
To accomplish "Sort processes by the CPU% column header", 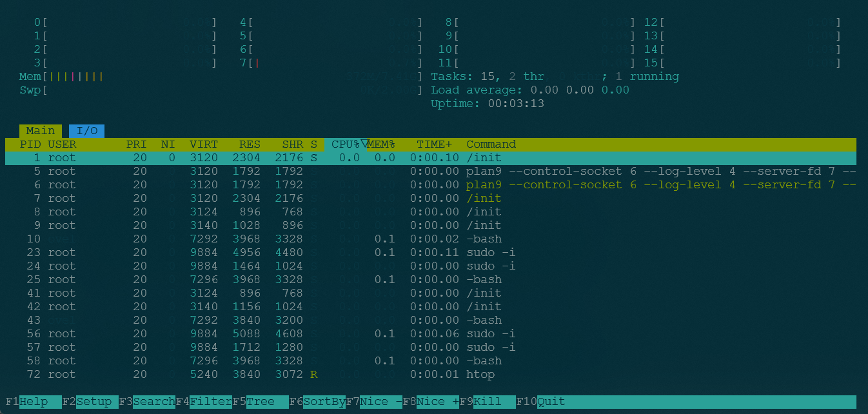I will click(x=345, y=144).
